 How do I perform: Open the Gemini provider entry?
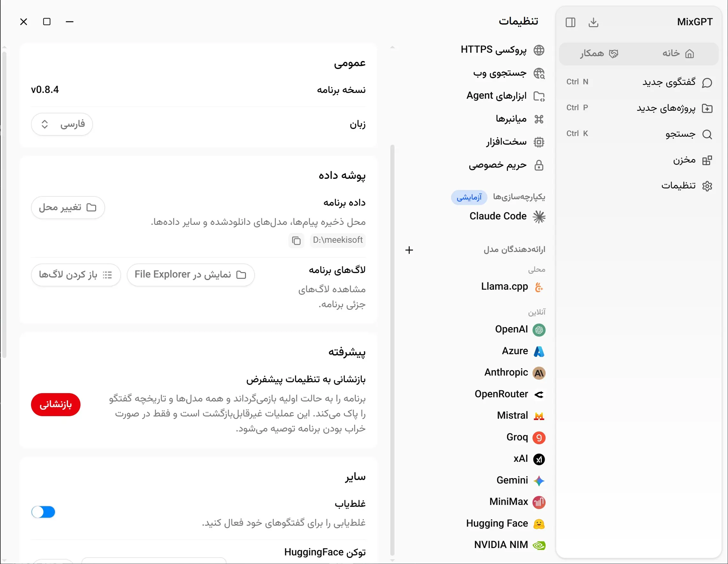[x=521, y=480]
